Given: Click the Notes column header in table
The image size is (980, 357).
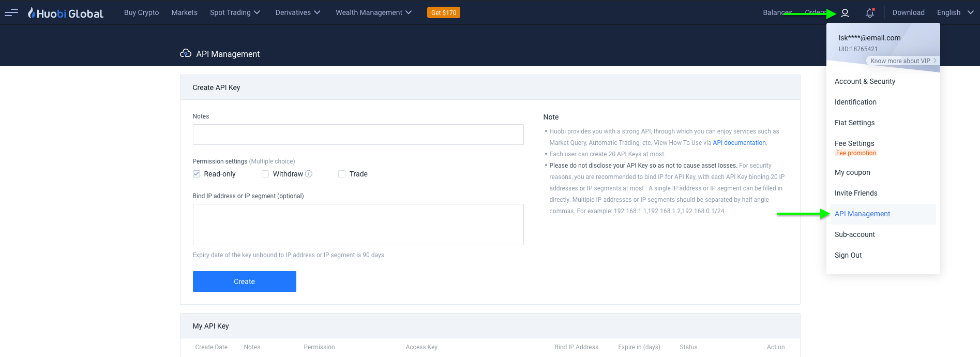Looking at the screenshot, I should [x=252, y=347].
